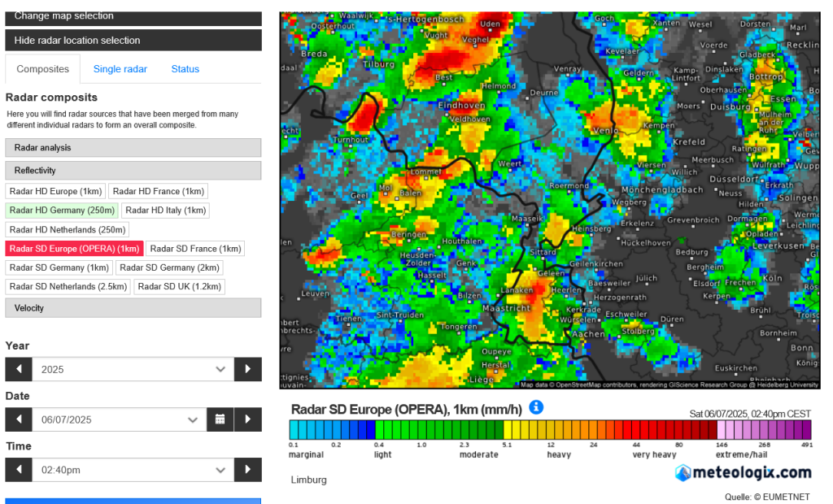Image resolution: width=833 pixels, height=504 pixels.
Task: Open the date calendar picker icon
Action: click(220, 419)
